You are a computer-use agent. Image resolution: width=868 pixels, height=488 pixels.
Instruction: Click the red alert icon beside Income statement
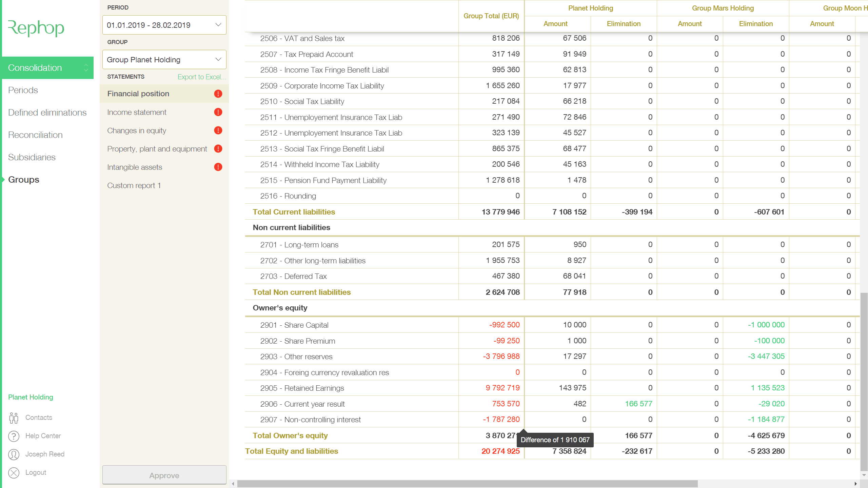pos(218,112)
